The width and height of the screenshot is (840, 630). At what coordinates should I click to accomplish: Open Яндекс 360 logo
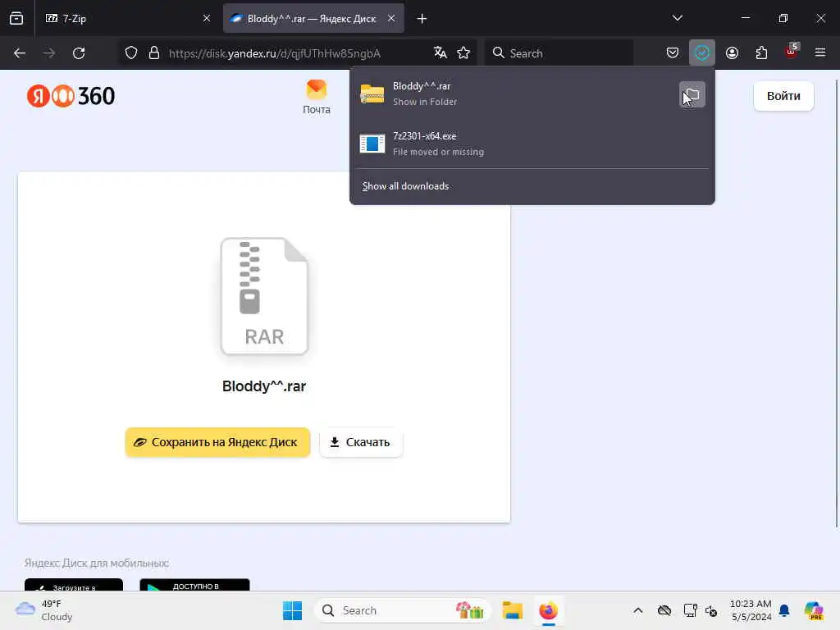(71, 97)
